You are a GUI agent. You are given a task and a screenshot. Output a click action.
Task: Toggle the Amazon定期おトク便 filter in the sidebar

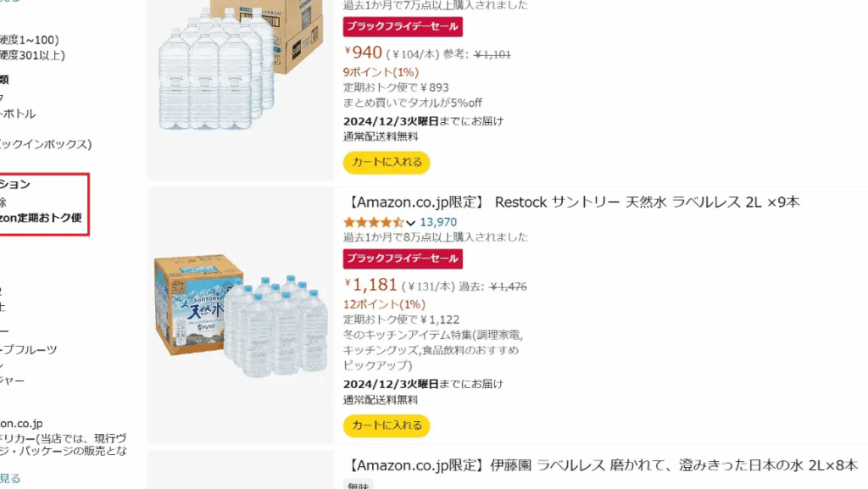42,218
